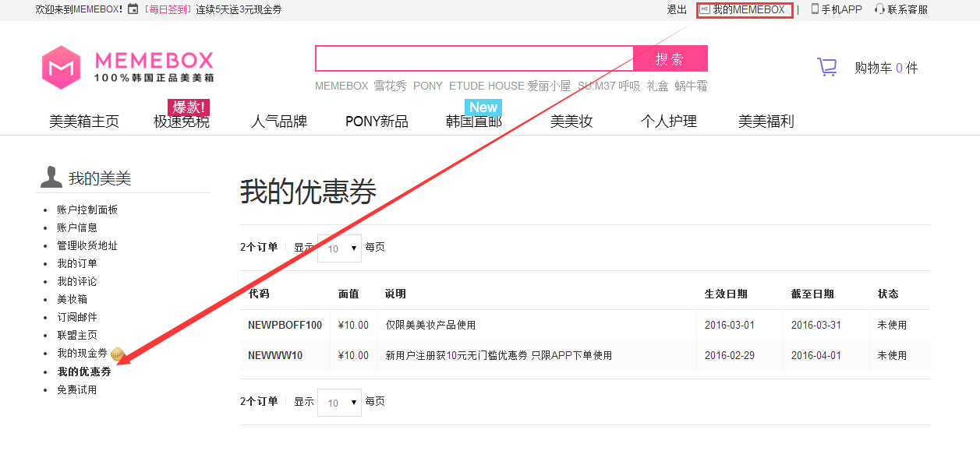This screenshot has height=465, width=980.
Task: Open 账户信息 in the sidebar
Action: point(77,227)
